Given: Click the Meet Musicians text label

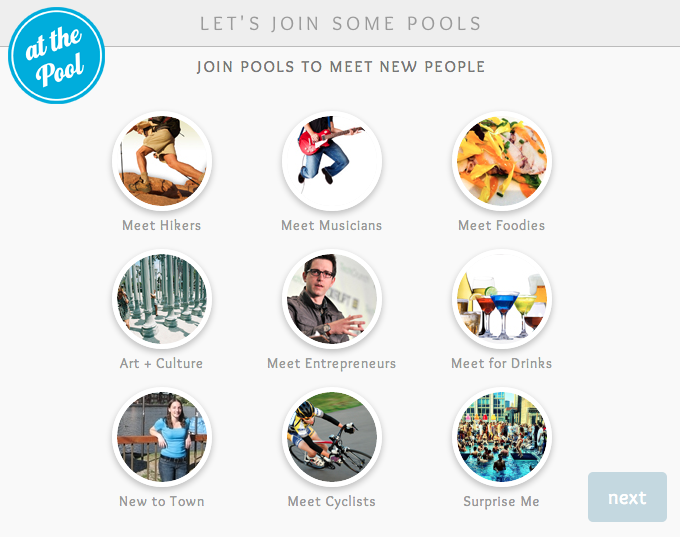Looking at the screenshot, I should pyautogui.click(x=332, y=226).
